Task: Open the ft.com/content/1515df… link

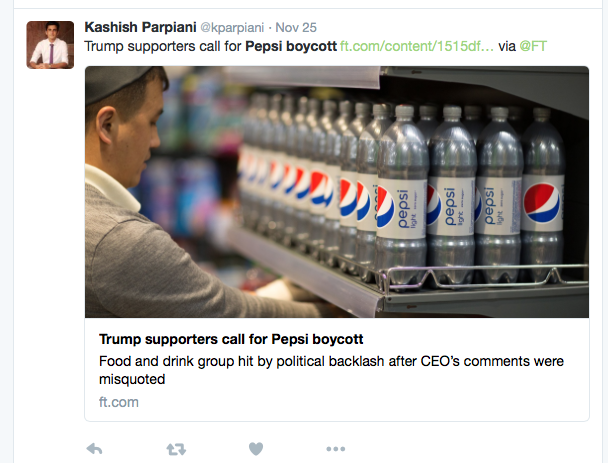Action: click(417, 46)
